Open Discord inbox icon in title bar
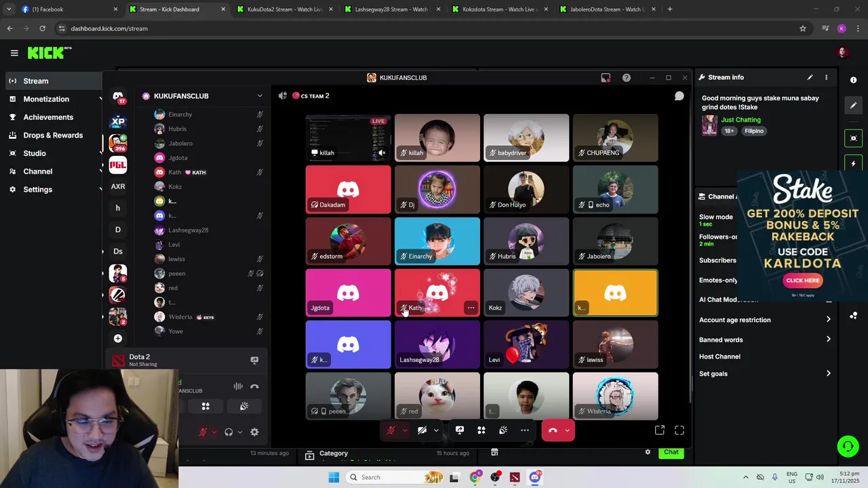 [x=606, y=78]
